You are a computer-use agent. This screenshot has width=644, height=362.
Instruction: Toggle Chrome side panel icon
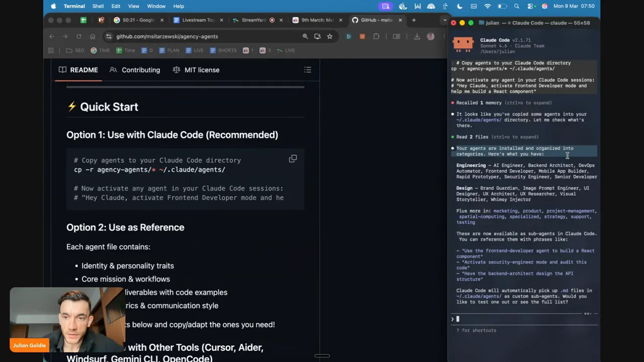click(x=396, y=36)
